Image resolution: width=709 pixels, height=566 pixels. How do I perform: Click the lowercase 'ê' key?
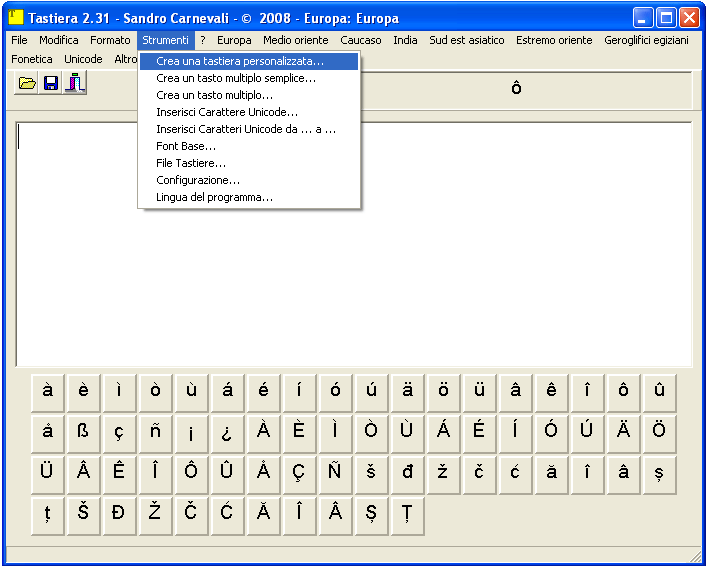point(551,391)
